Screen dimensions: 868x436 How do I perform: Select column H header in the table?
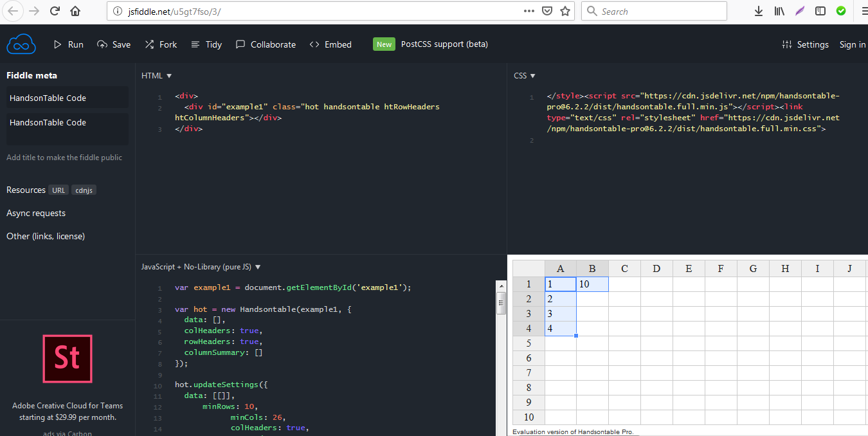point(786,269)
